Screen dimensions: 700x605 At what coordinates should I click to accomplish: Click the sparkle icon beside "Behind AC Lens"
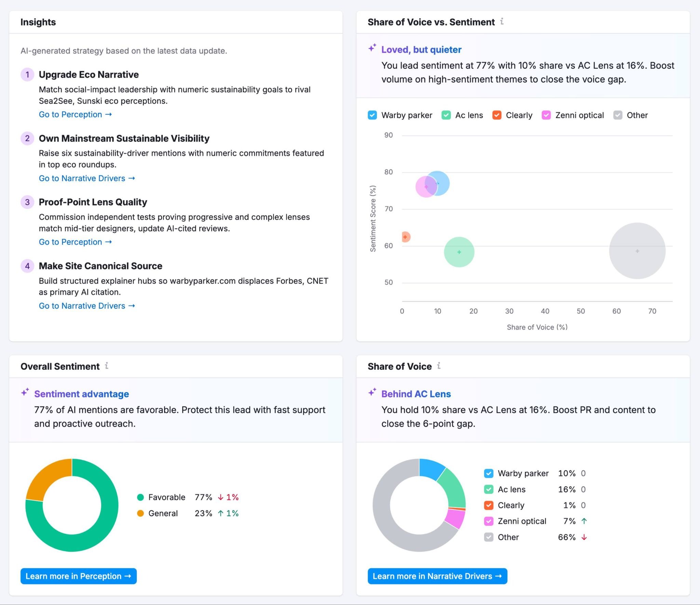click(x=372, y=393)
